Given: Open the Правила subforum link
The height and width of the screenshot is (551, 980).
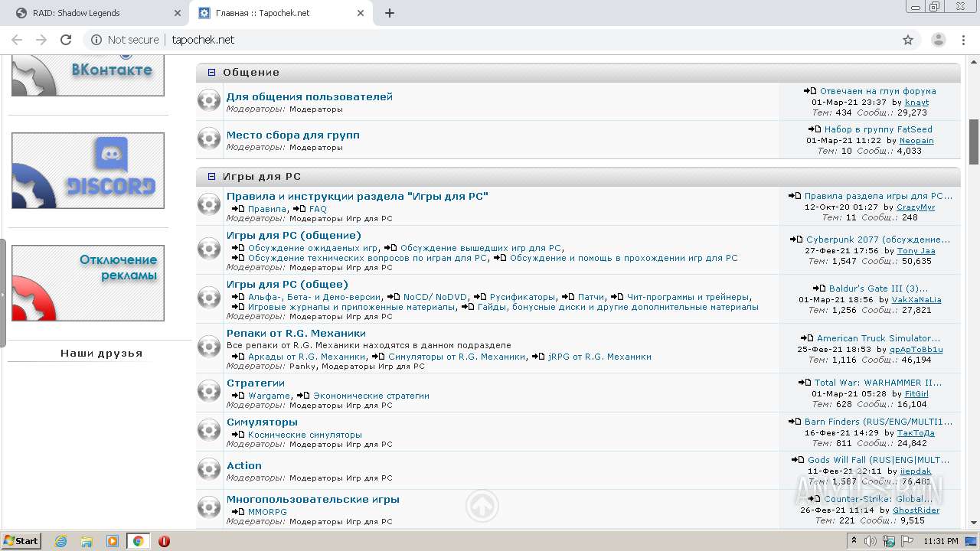Looking at the screenshot, I should click(x=267, y=209).
